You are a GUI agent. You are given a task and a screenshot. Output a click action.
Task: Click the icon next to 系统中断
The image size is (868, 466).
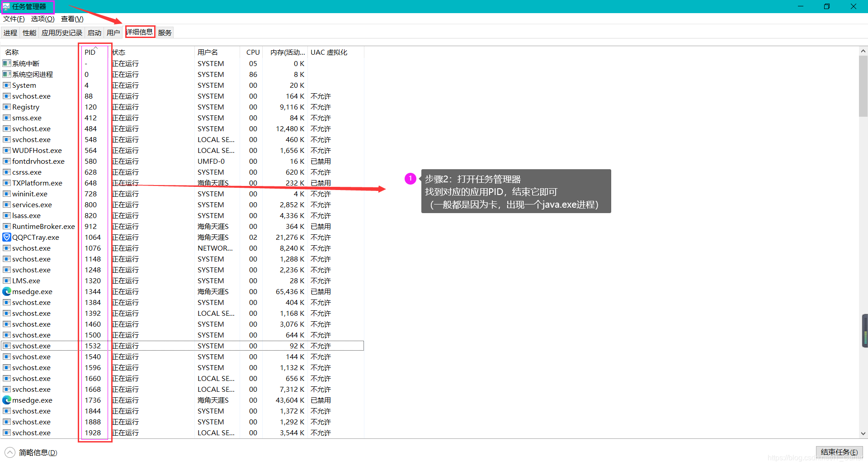(x=7, y=63)
